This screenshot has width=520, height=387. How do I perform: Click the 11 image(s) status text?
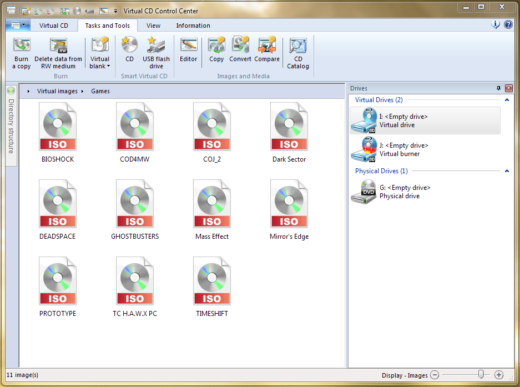pos(22,375)
